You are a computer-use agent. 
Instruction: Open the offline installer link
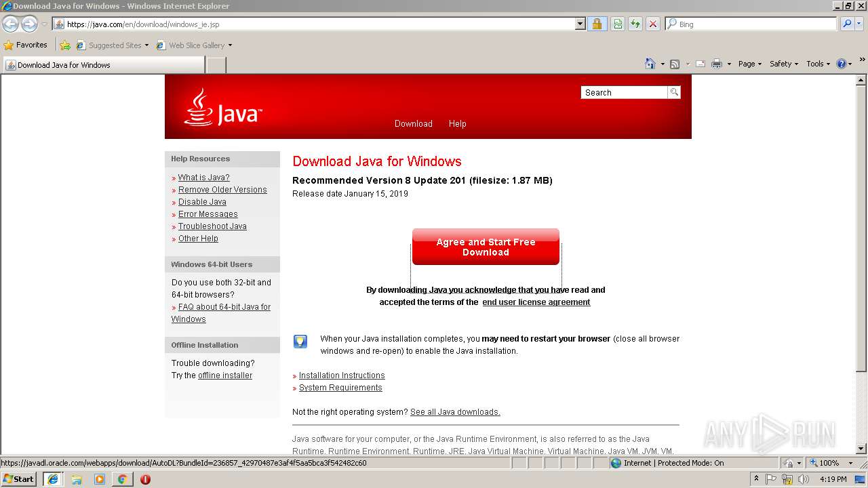(x=225, y=375)
